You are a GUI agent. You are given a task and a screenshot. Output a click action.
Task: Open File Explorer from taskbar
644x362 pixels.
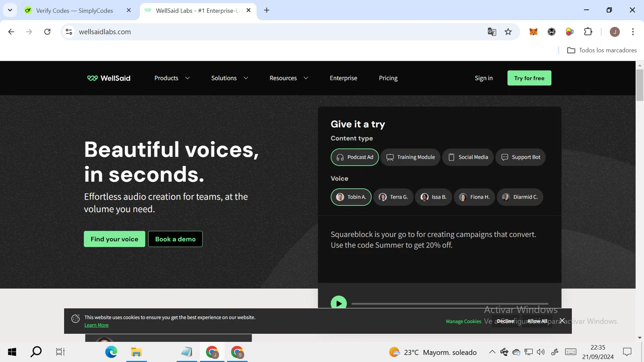pyautogui.click(x=137, y=352)
